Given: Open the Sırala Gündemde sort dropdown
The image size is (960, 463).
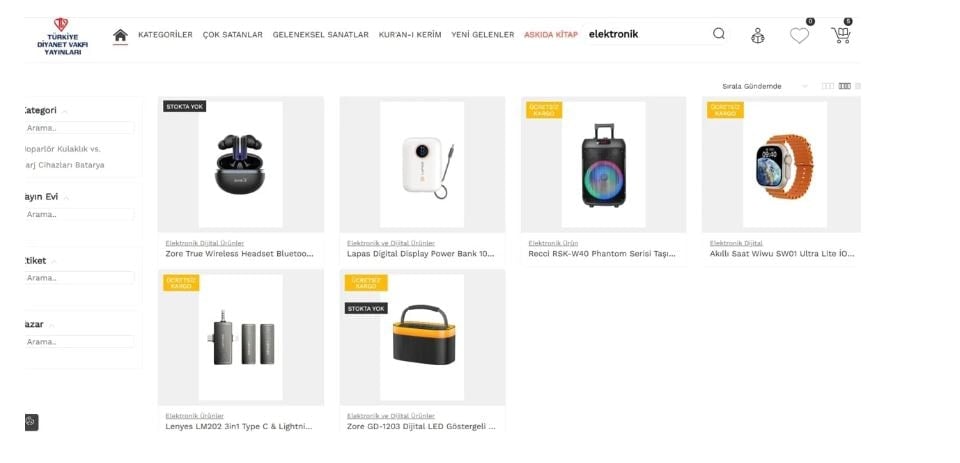Looking at the screenshot, I should pyautogui.click(x=765, y=86).
